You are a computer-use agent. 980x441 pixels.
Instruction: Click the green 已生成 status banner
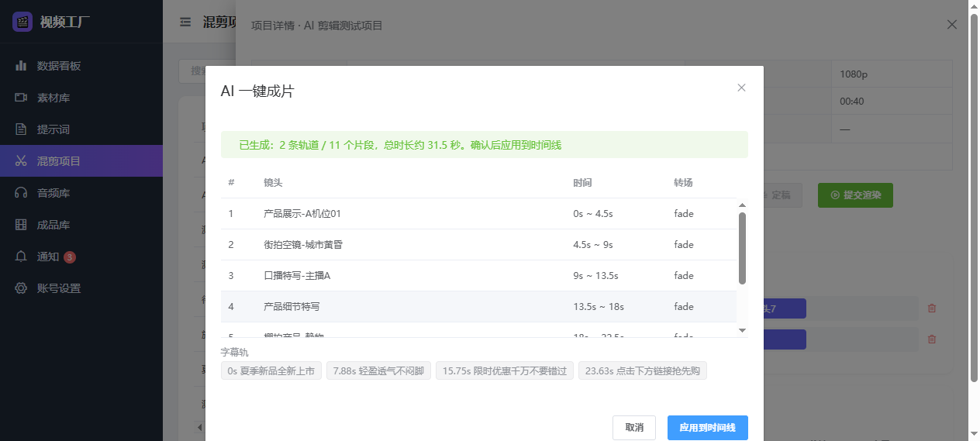coord(485,145)
